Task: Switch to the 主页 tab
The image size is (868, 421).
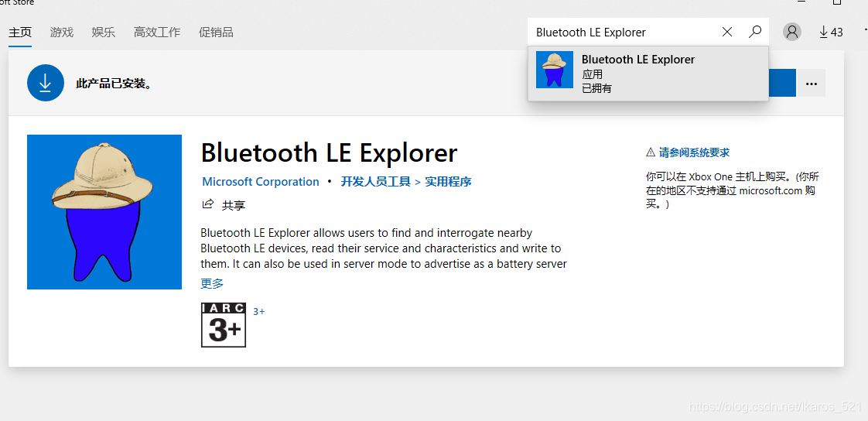Action: click(20, 33)
